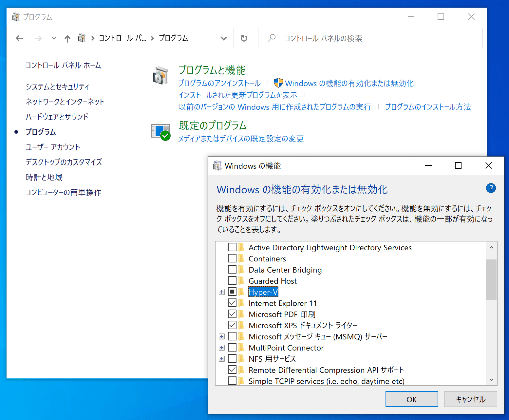This screenshot has width=509, height=420.
Task: Click the features list scrollbar thumb
Action: 491,279
